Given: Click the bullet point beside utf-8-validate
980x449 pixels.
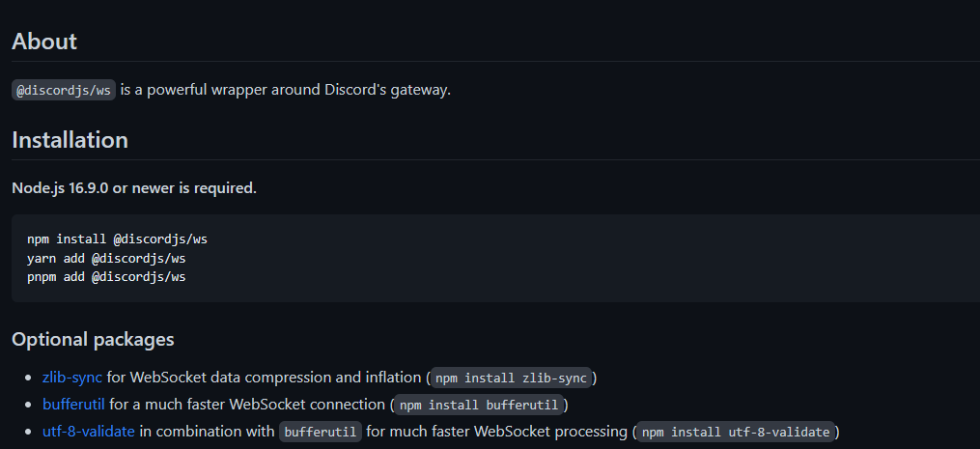Looking at the screenshot, I should coord(27,432).
